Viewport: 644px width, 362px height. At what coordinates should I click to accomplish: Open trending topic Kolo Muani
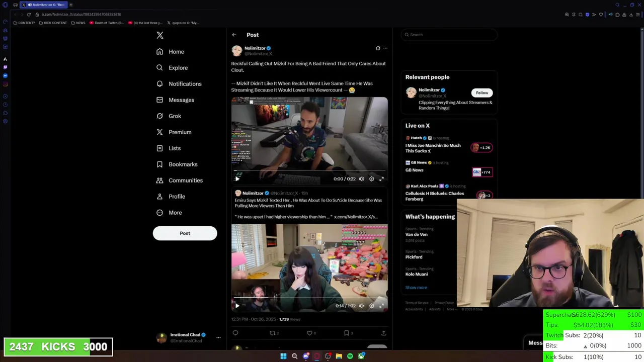(x=417, y=274)
